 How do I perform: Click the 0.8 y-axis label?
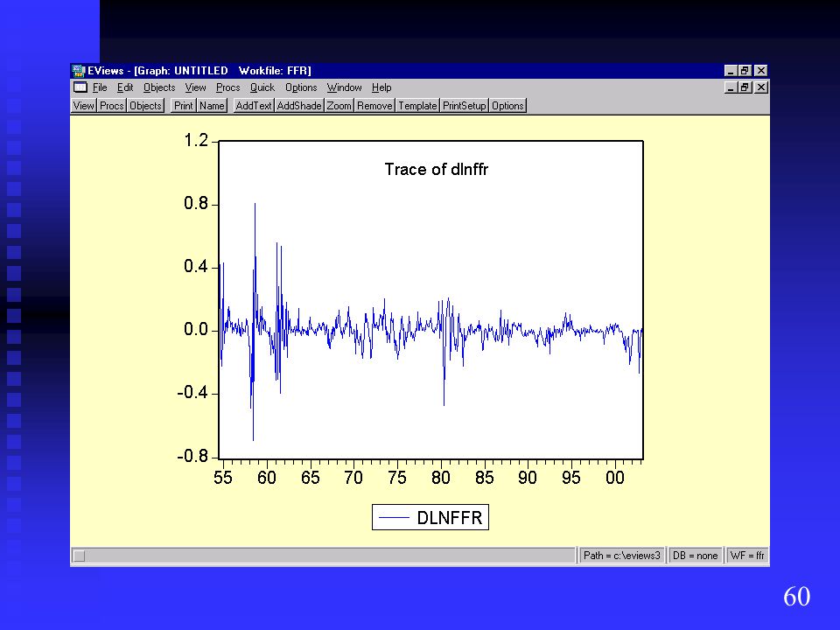(x=195, y=204)
